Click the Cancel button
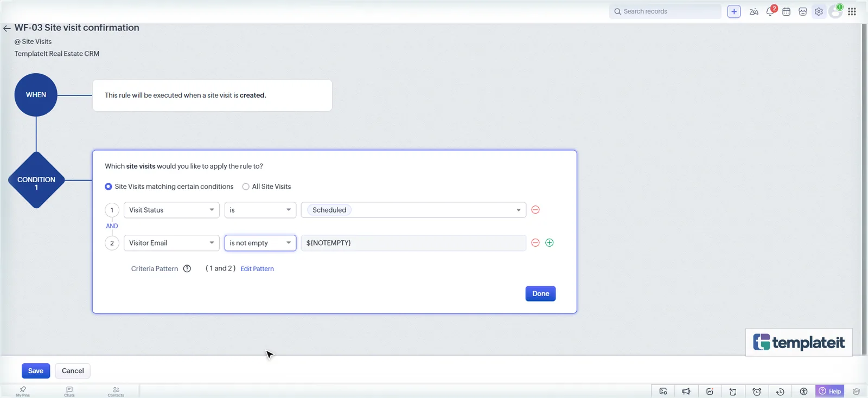 73,371
